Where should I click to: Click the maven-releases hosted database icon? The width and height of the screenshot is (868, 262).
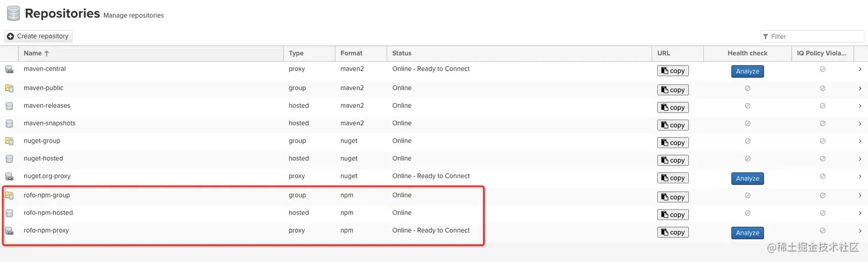point(9,106)
